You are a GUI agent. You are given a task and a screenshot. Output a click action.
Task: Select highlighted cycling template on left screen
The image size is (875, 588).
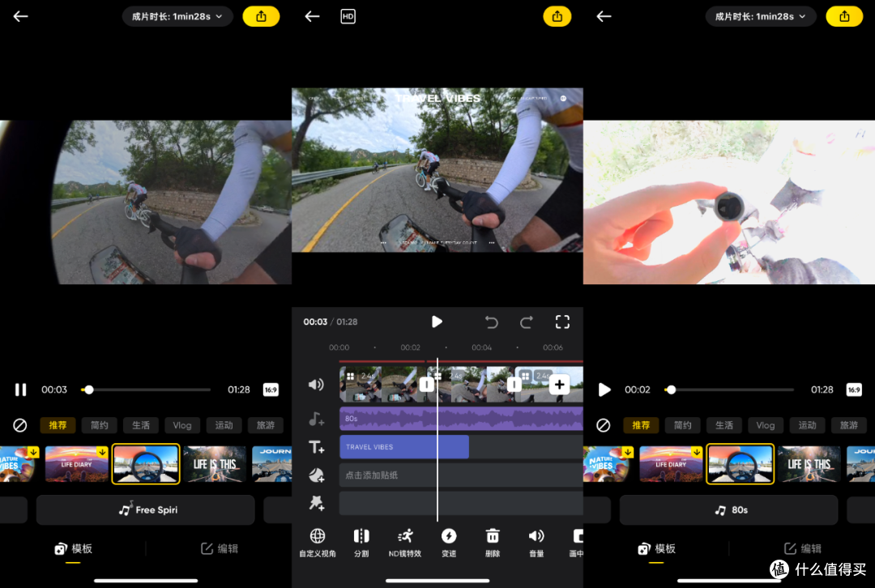pos(146,463)
